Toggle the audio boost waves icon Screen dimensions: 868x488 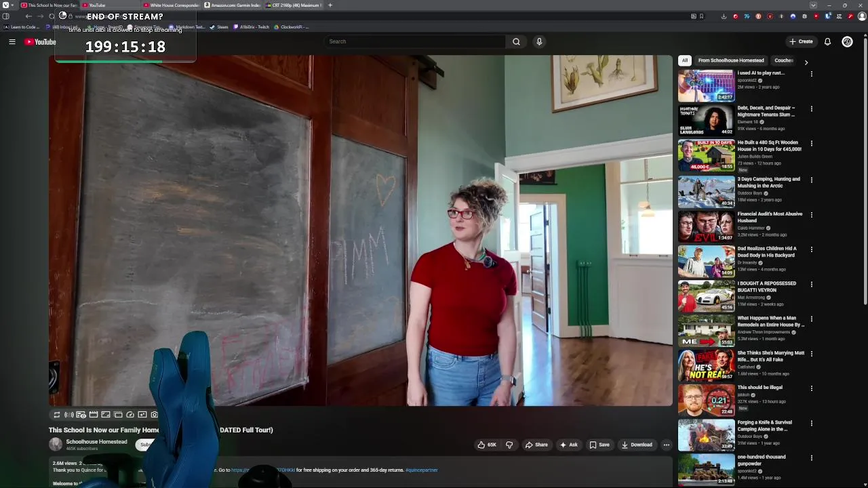coord(68,415)
